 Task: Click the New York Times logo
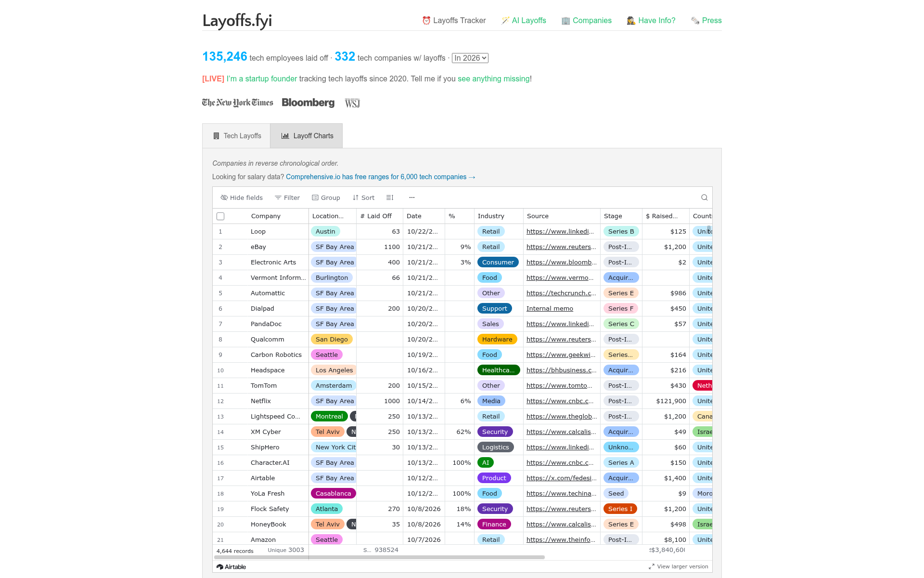point(238,103)
